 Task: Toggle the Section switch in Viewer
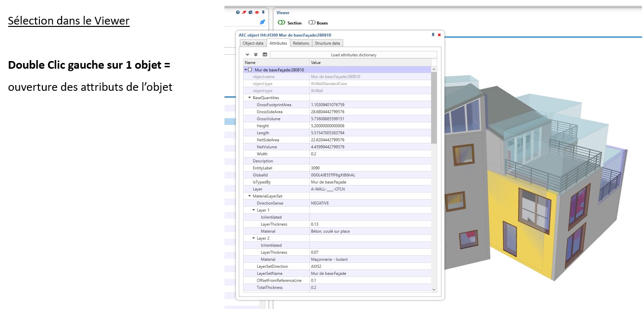[x=282, y=23]
